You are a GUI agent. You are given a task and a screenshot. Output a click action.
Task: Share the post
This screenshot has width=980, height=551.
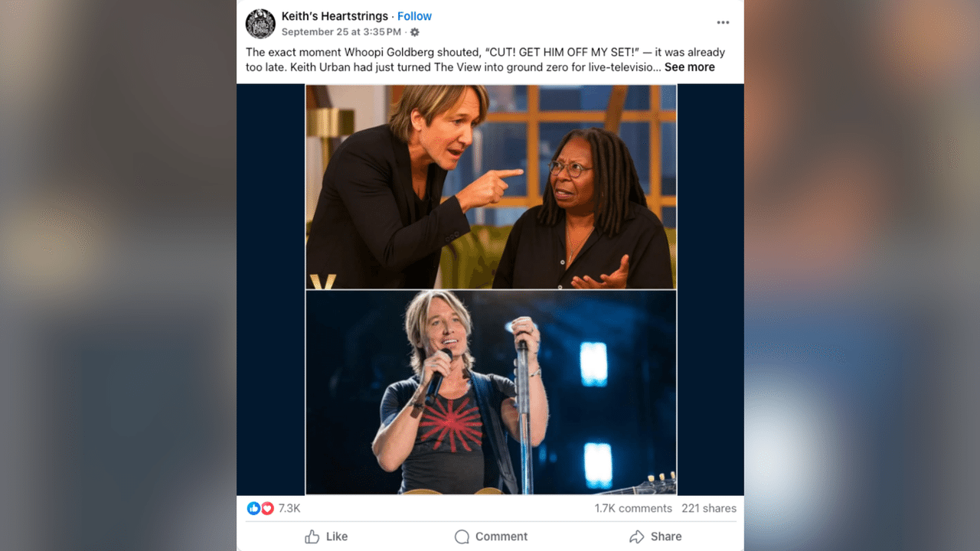pyautogui.click(x=655, y=536)
